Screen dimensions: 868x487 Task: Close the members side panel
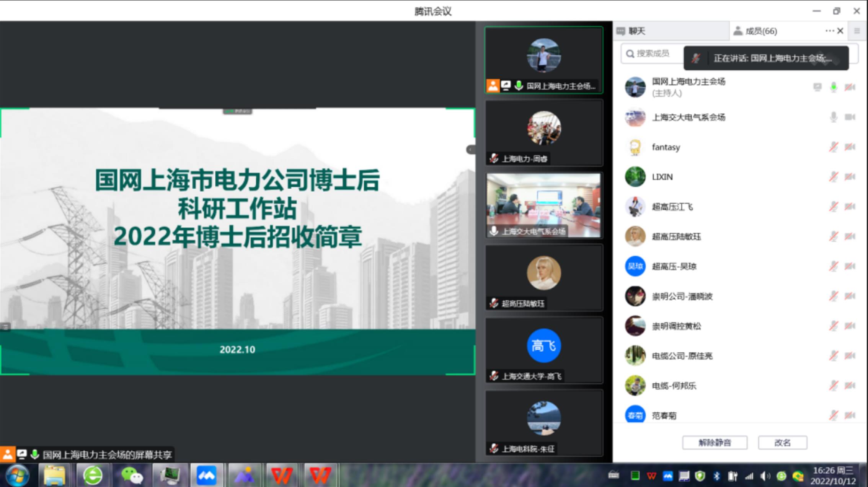point(840,31)
